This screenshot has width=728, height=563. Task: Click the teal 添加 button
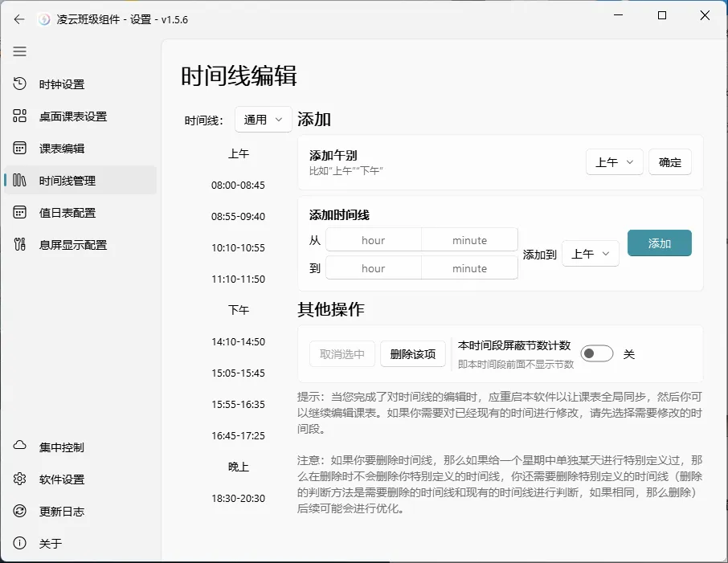[x=659, y=243]
